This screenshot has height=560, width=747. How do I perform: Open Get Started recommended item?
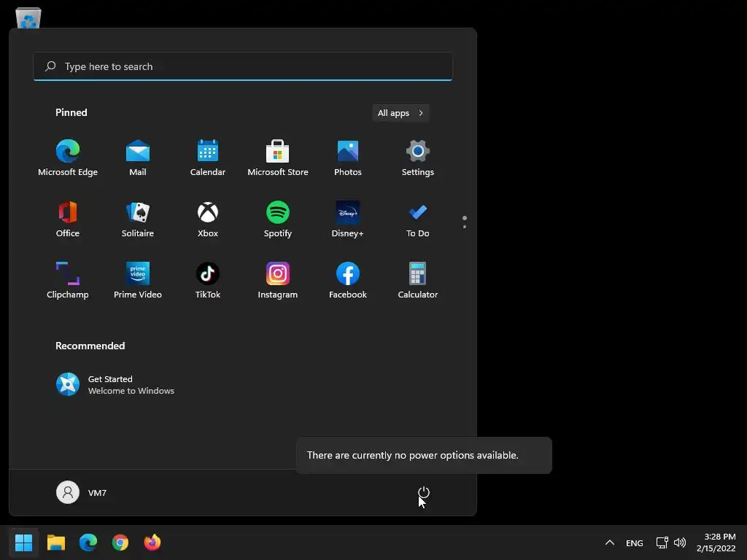(x=115, y=385)
